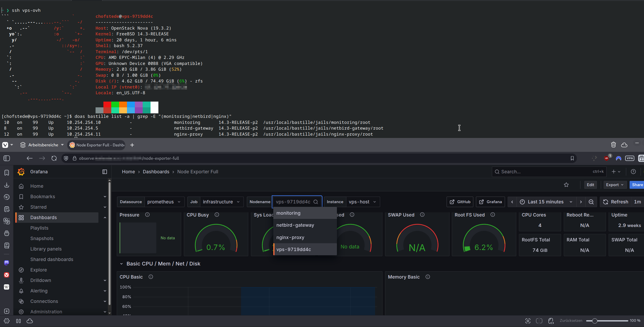Open a new browser tab with plus
Screen dimensions: 644x327
click(132, 145)
